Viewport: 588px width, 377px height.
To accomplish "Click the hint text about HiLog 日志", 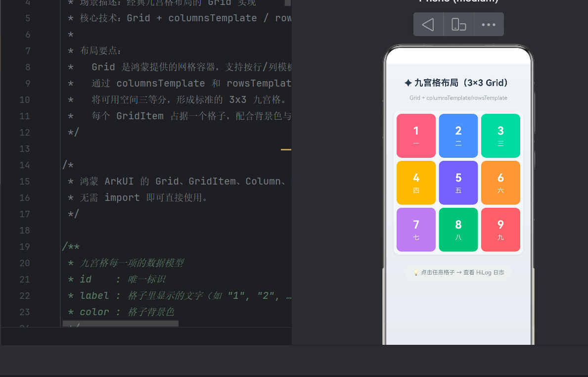I will pyautogui.click(x=458, y=272).
